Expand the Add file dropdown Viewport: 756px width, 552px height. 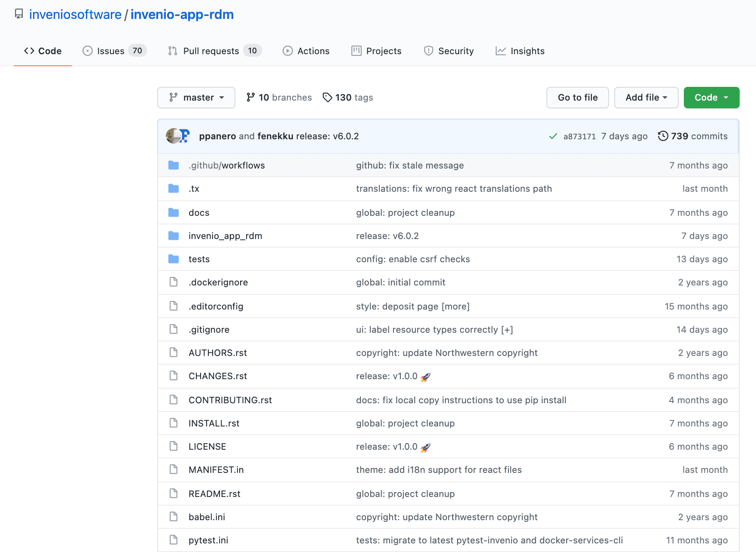pos(646,98)
